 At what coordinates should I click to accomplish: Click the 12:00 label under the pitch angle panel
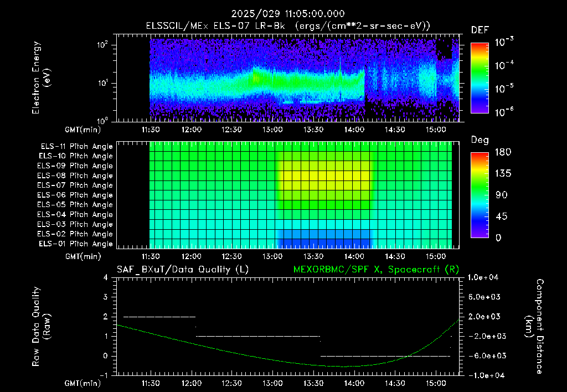pos(191,256)
